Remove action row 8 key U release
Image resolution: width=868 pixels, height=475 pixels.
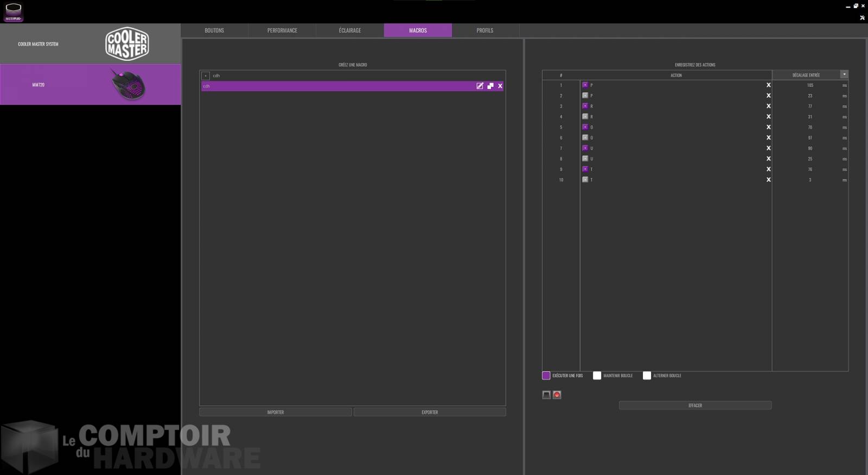768,159
